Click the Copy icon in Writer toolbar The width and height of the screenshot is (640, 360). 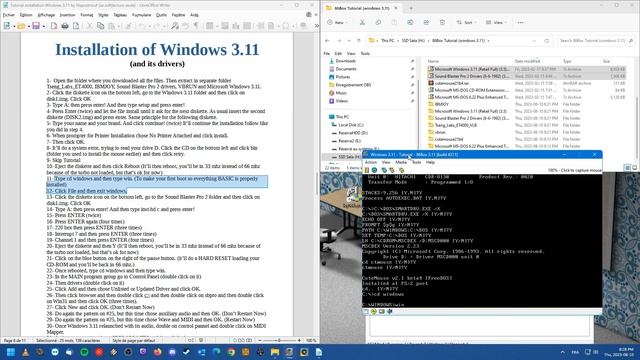tap(100, 26)
